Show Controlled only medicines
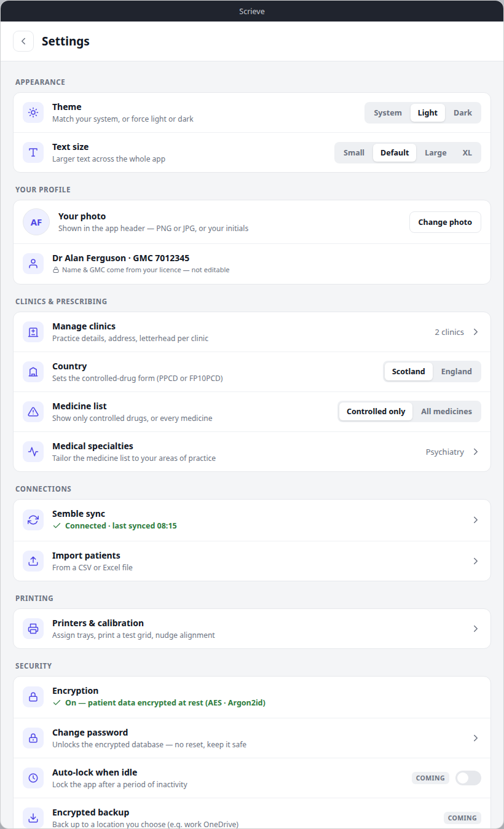The image size is (504, 829). pos(376,411)
